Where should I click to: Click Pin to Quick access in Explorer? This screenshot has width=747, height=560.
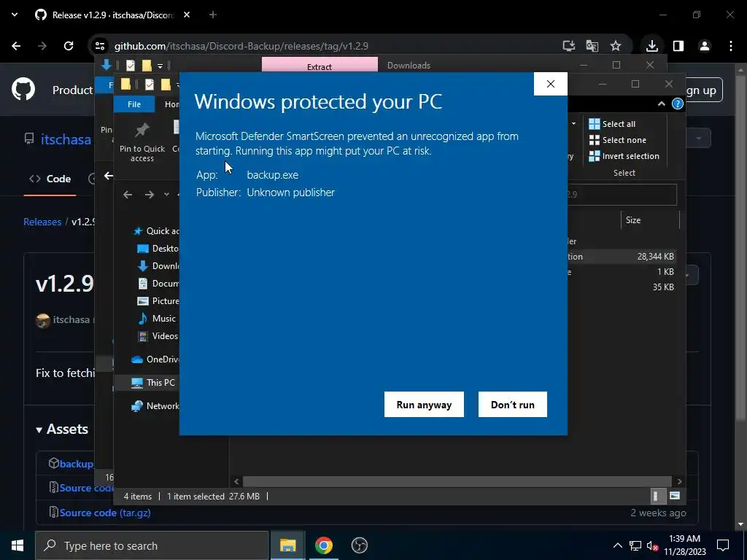[142, 142]
